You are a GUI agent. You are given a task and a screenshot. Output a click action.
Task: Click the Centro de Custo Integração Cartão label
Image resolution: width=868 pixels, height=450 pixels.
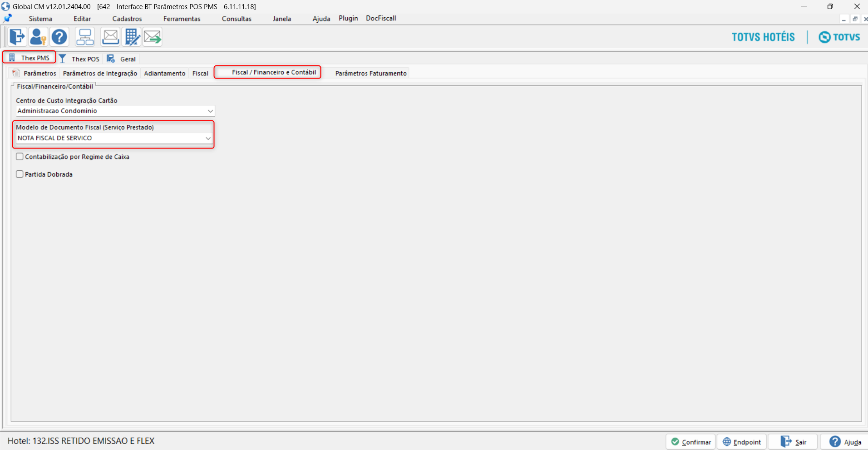pos(67,100)
